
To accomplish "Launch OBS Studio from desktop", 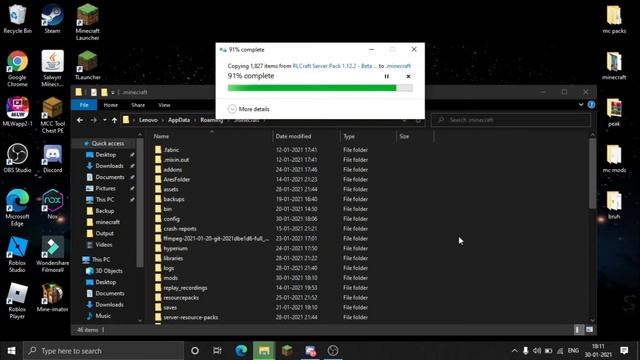I will click(17, 158).
